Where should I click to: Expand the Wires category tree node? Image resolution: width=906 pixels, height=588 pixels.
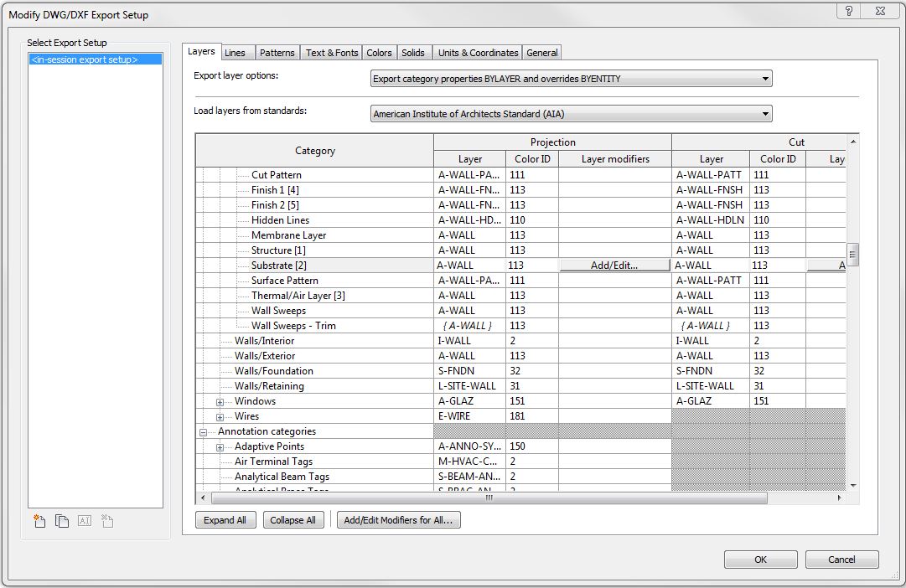(x=220, y=417)
